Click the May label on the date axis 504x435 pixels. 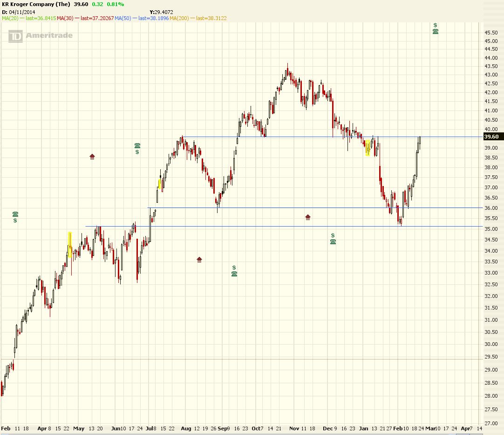79,428
